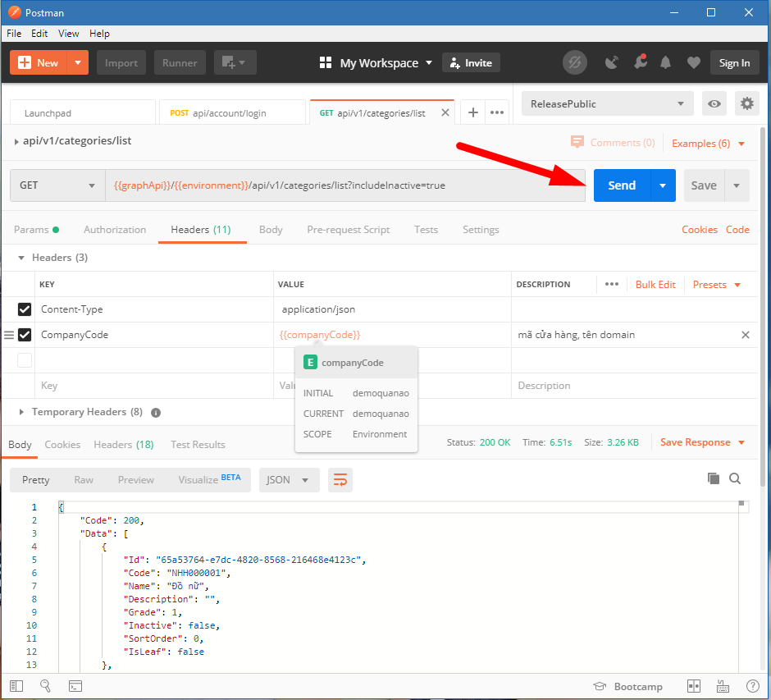771x700 pixels.
Task: Open the File menu
Action: tap(14, 34)
